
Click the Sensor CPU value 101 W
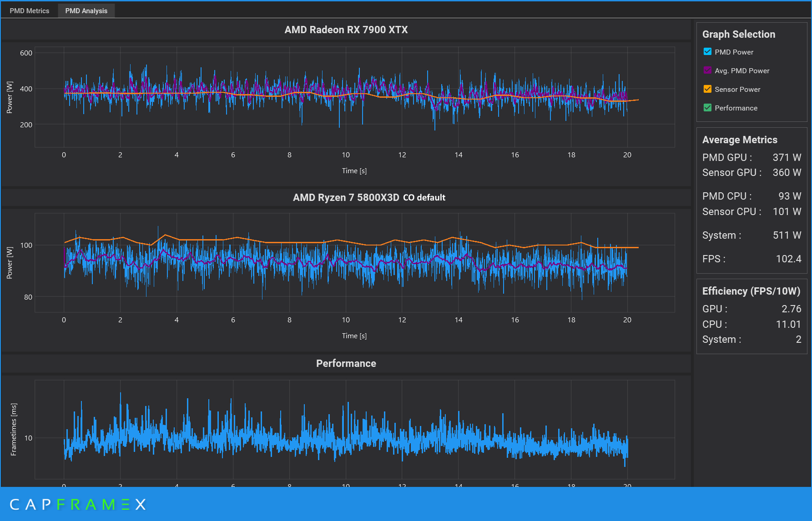click(787, 211)
